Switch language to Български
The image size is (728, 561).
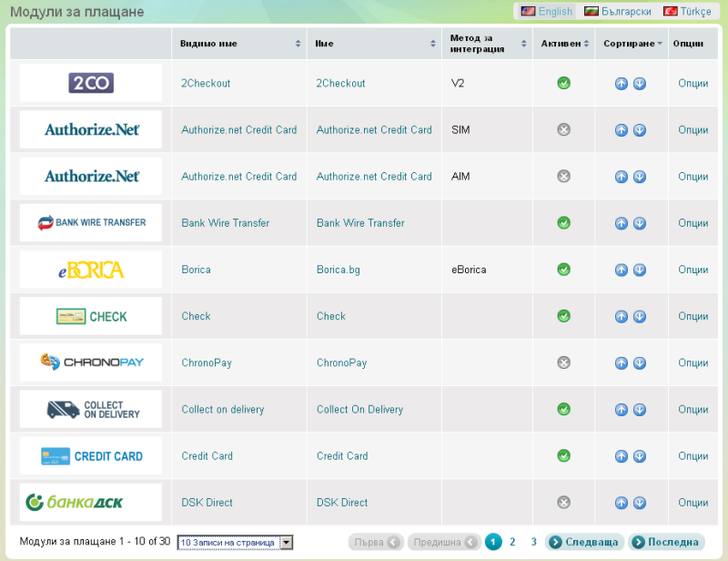[617, 12]
